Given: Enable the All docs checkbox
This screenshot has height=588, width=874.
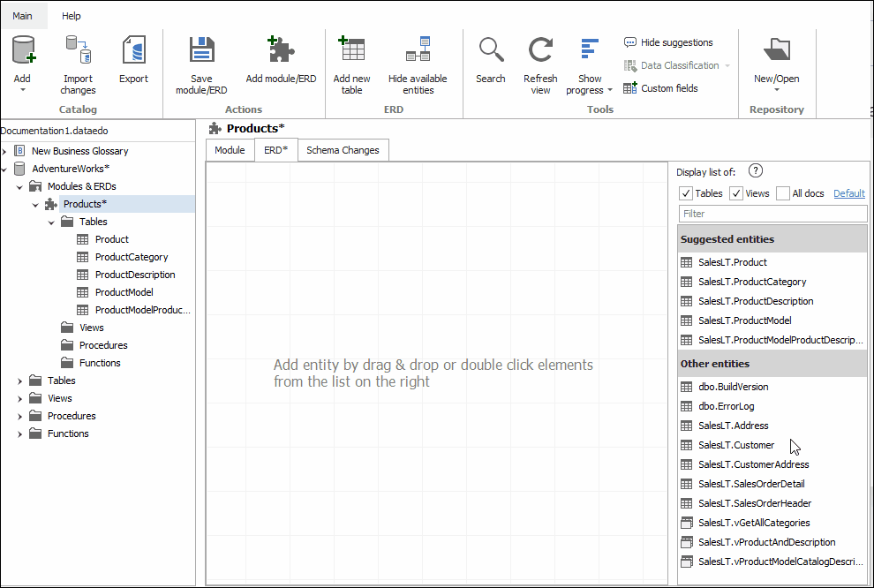Looking at the screenshot, I should (x=783, y=193).
